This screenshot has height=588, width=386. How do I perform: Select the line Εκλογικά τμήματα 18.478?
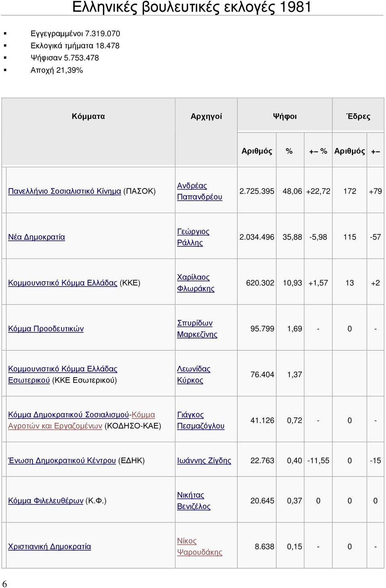75,46
